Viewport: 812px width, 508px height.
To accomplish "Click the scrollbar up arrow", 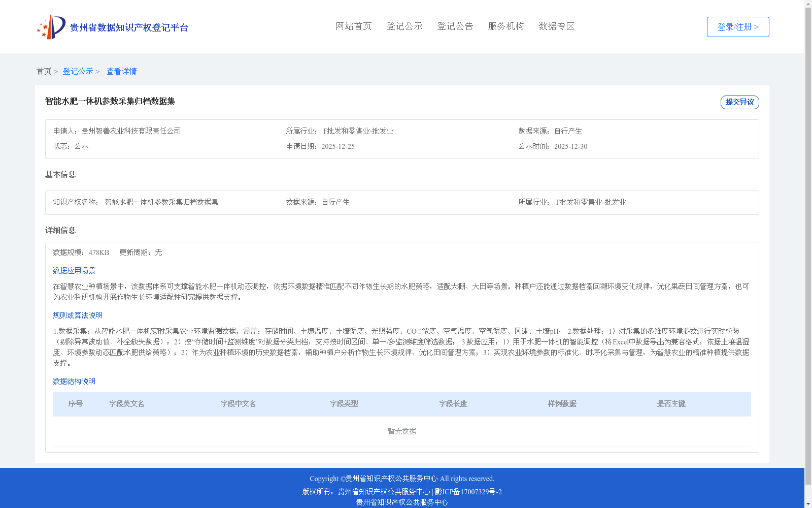I will [x=808, y=4].
